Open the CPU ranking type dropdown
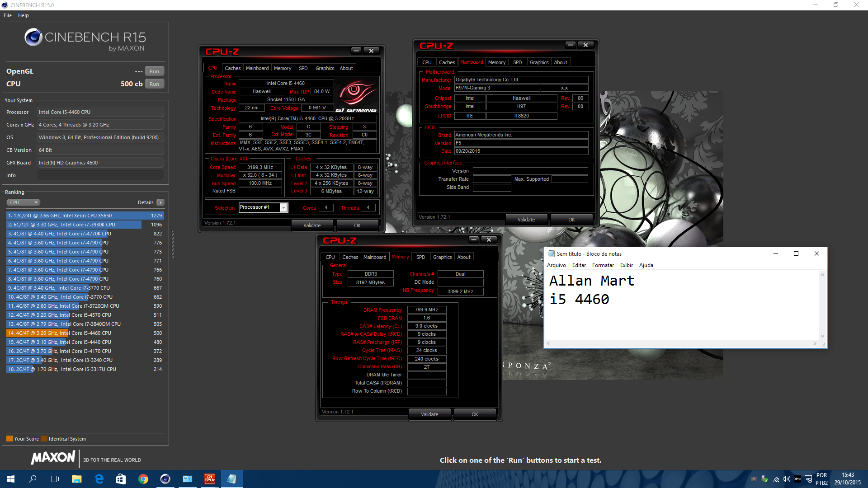This screenshot has width=868, height=488. tap(24, 202)
